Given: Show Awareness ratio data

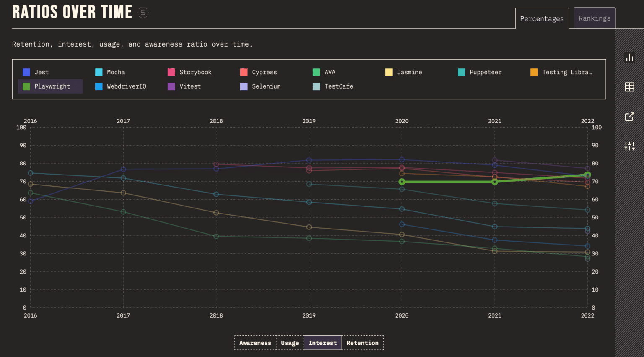Looking at the screenshot, I should (x=255, y=343).
